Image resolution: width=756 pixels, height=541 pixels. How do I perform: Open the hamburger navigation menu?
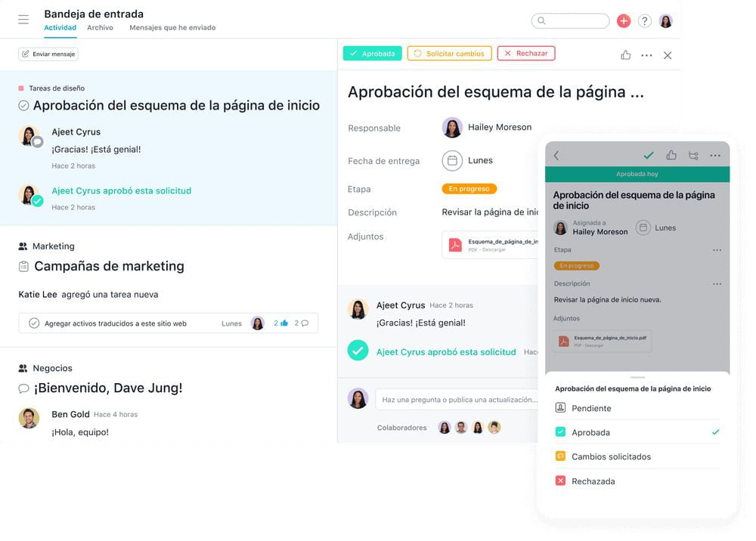pos(23,20)
